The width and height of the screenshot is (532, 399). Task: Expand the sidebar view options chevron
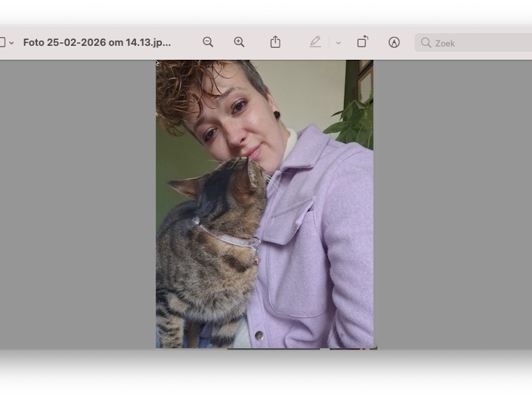12,43
